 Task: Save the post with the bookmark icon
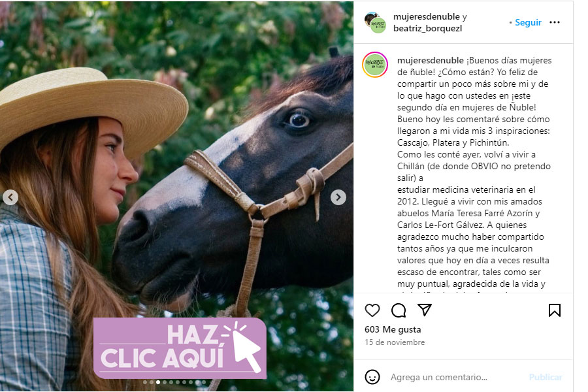pyautogui.click(x=554, y=310)
